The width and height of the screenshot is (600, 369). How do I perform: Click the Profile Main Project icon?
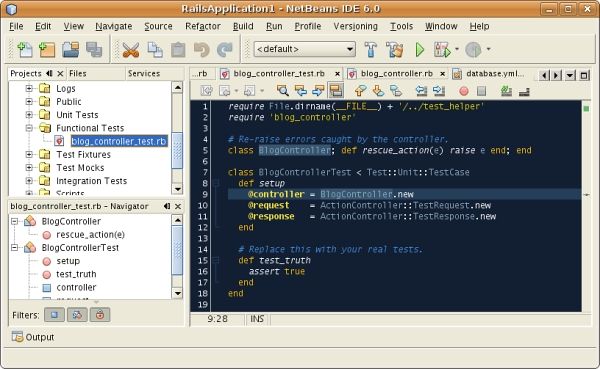(x=473, y=50)
